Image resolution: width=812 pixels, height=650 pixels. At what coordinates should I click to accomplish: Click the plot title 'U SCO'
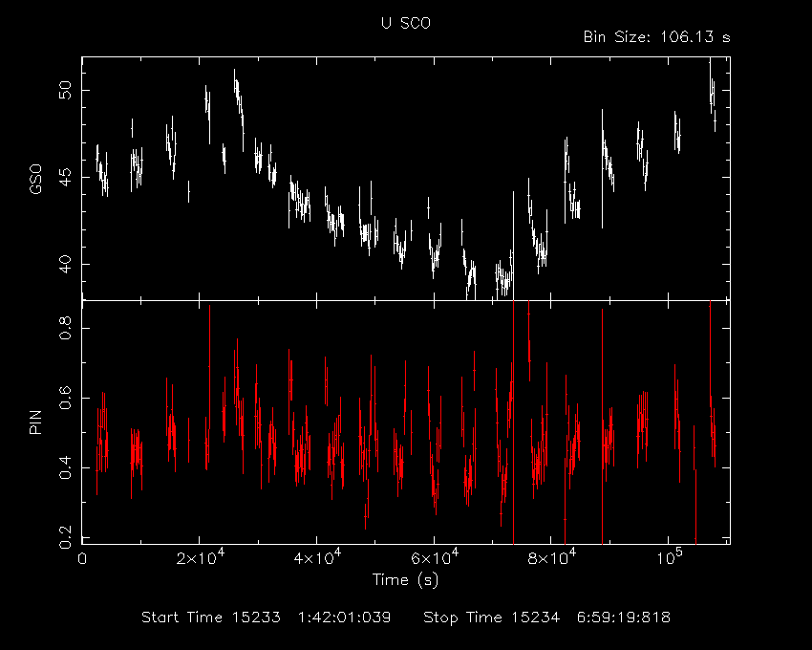[x=405, y=23]
